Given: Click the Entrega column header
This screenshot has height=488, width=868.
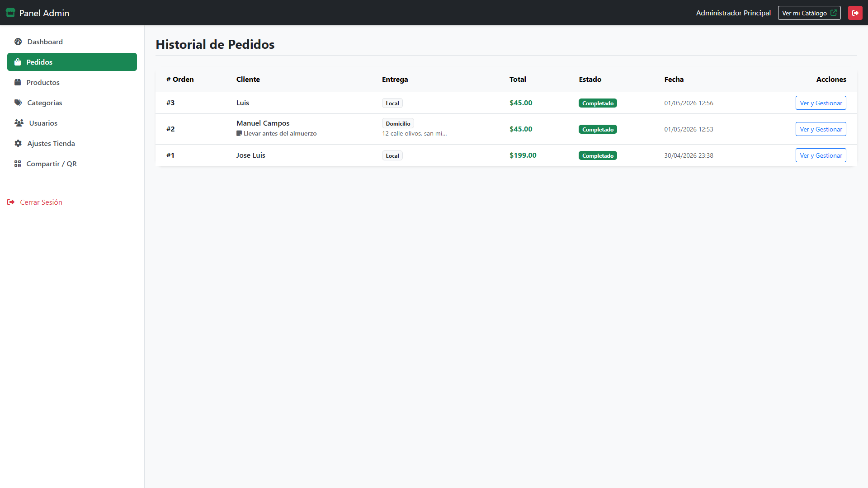Looking at the screenshot, I should (395, 79).
